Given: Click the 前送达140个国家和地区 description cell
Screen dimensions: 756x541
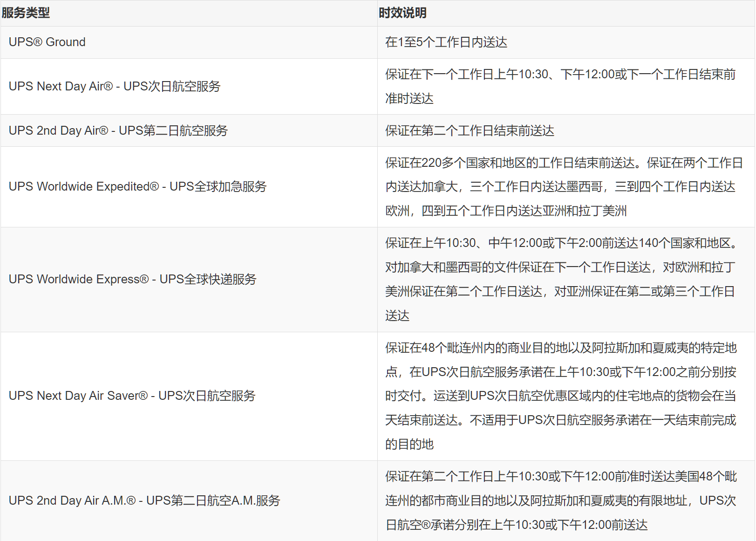Looking at the screenshot, I should pyautogui.click(x=566, y=280).
